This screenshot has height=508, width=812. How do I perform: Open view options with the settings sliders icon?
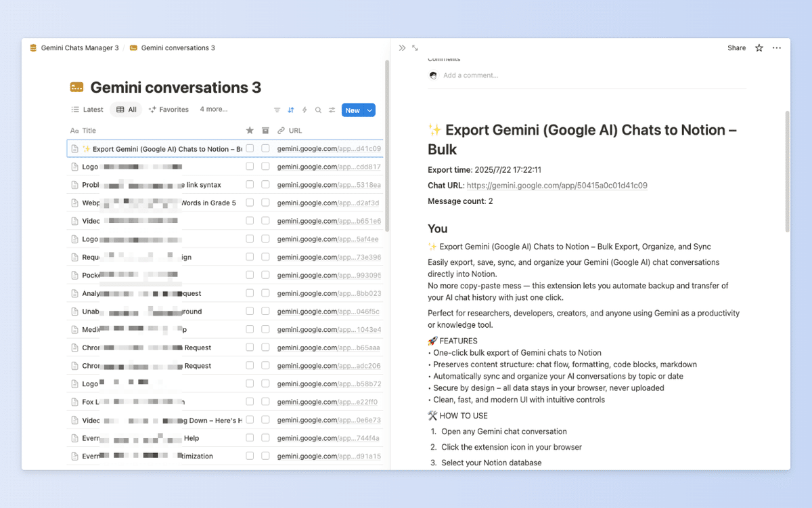(332, 110)
